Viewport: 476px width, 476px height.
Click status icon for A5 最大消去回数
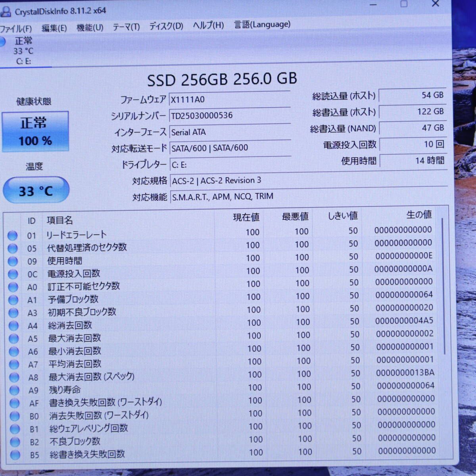pos(14,339)
